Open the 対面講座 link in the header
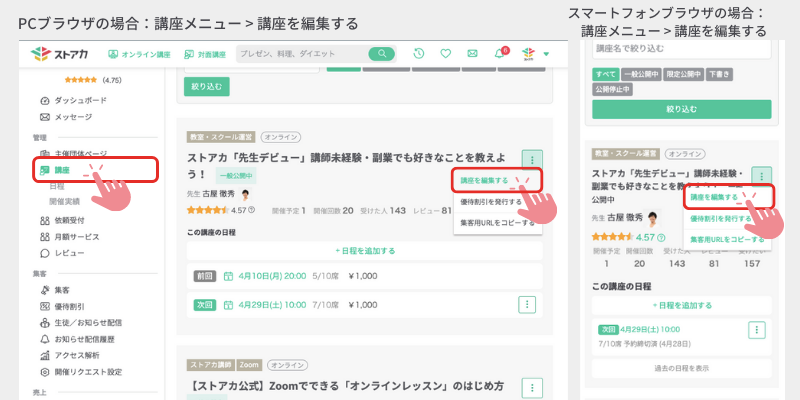The height and width of the screenshot is (400, 800). 205,54
